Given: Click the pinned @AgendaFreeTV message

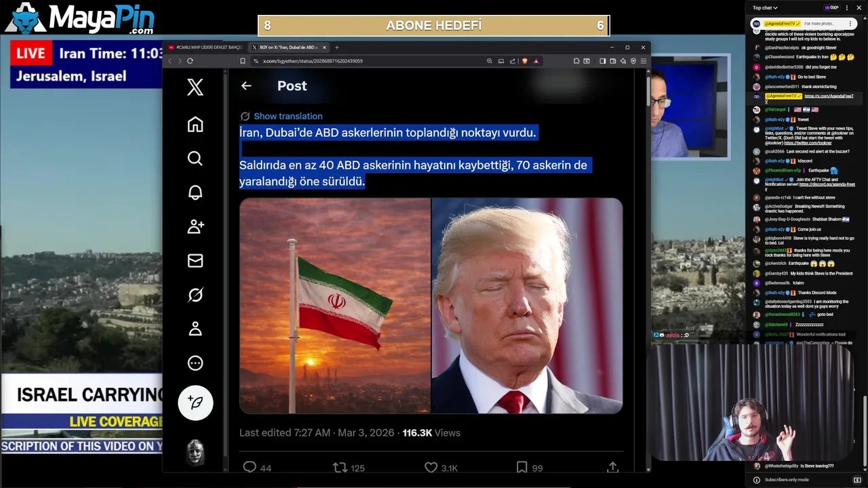Looking at the screenshot, I should [804, 24].
